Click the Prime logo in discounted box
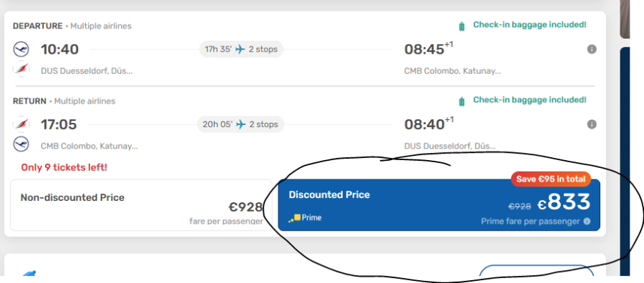Viewport: 644px width, 283px height. tap(305, 218)
